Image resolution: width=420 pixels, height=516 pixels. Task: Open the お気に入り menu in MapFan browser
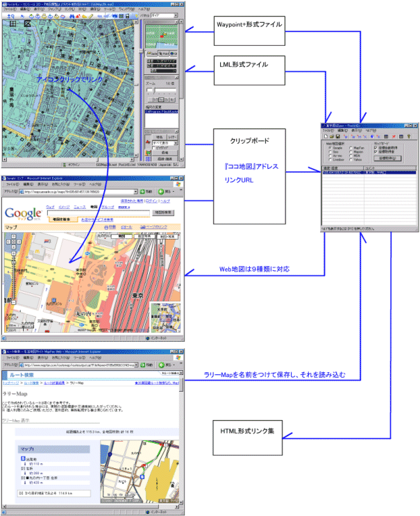point(60,358)
